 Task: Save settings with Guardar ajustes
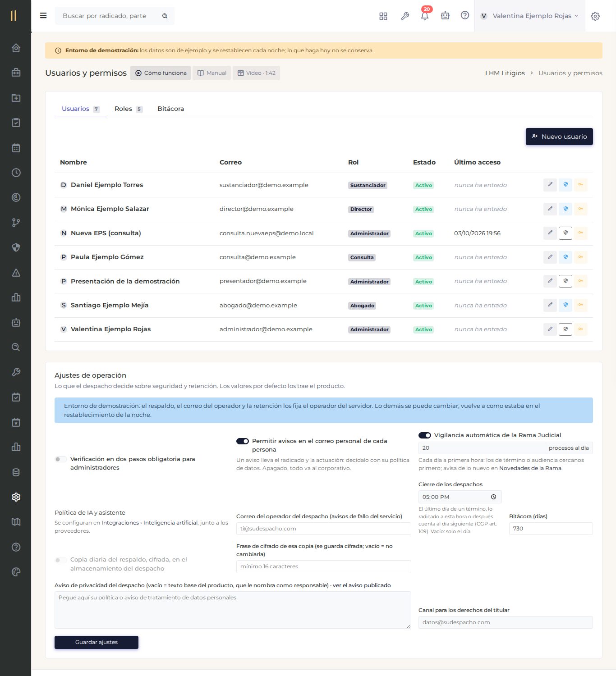pos(97,642)
